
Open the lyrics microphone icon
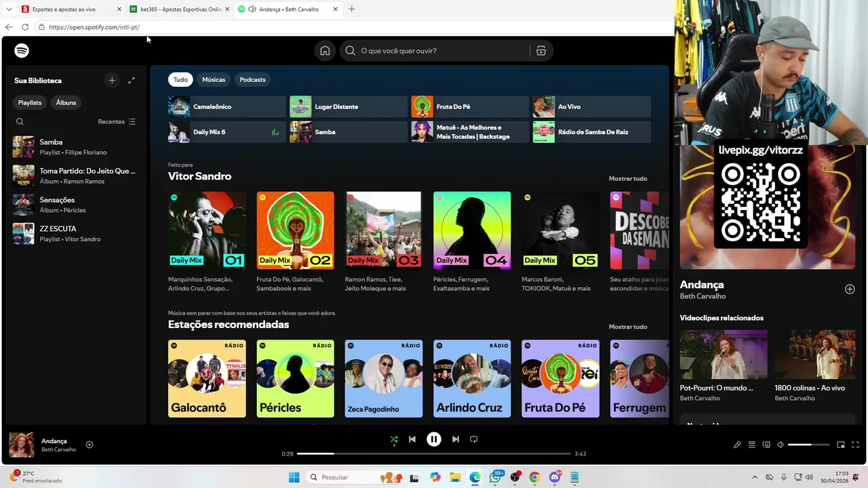click(x=737, y=445)
